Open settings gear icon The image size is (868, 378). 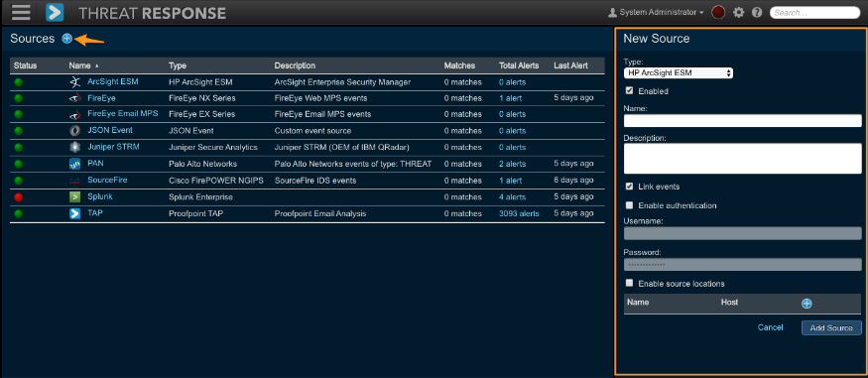click(x=738, y=12)
